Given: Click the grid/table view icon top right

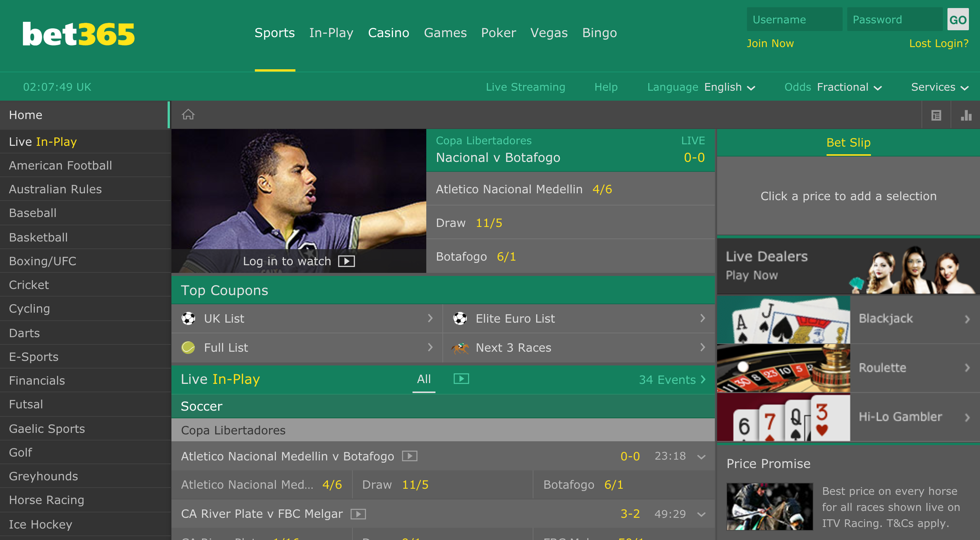Looking at the screenshot, I should coord(936,114).
